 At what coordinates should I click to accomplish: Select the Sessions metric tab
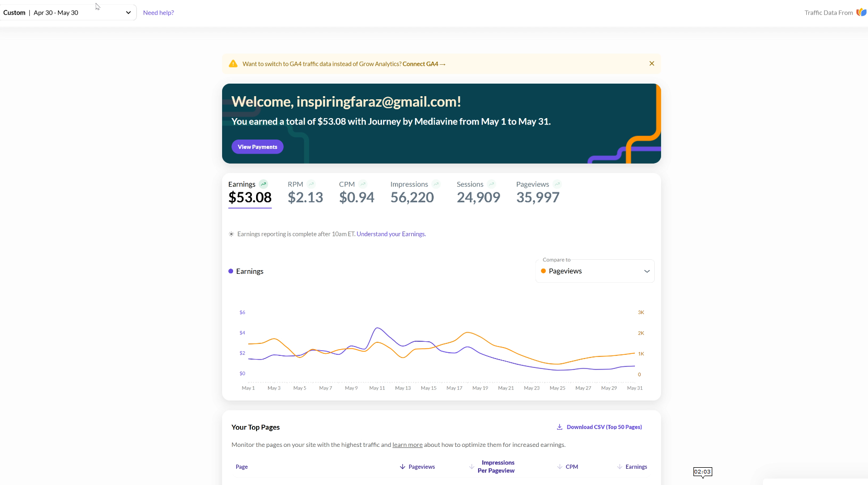click(478, 192)
